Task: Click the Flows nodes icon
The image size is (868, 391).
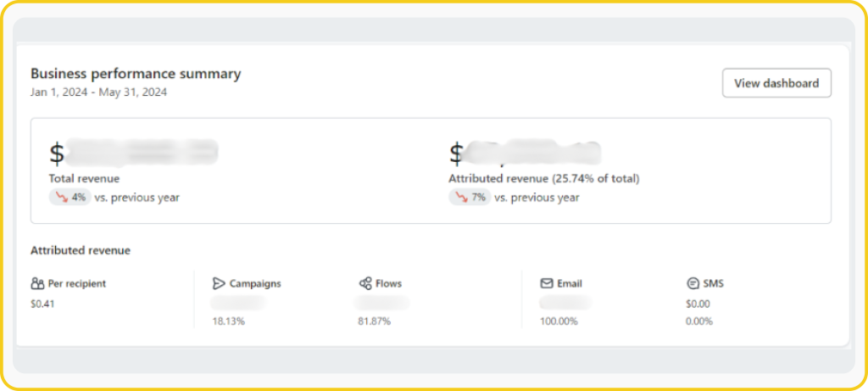Action: (x=365, y=283)
